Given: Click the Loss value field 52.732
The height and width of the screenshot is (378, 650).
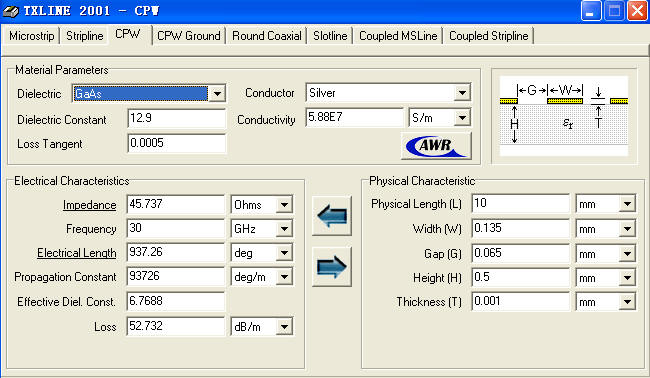Looking at the screenshot, I should (x=176, y=326).
